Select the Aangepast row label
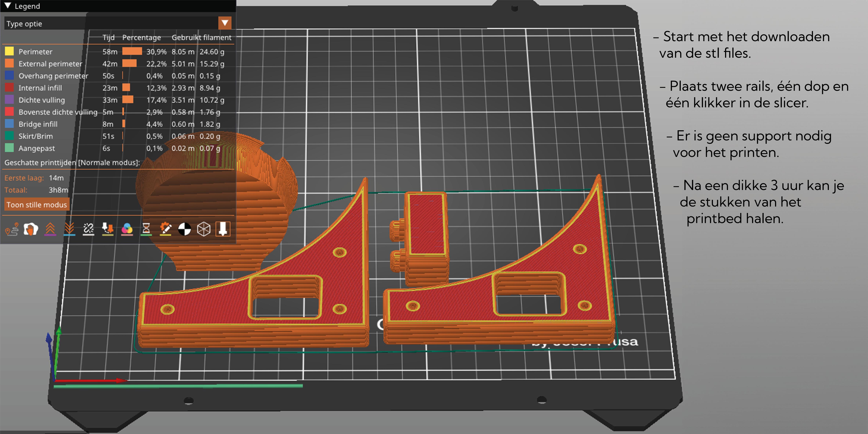 [37, 148]
